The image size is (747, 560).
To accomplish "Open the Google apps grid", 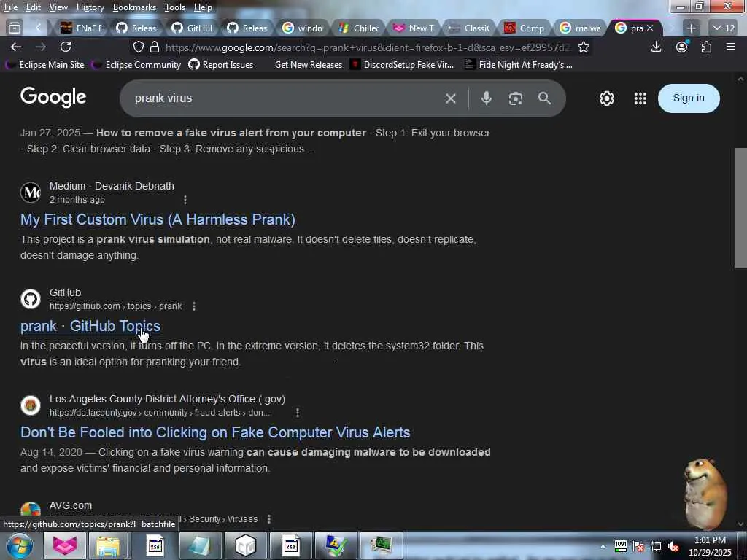I will [x=640, y=98].
